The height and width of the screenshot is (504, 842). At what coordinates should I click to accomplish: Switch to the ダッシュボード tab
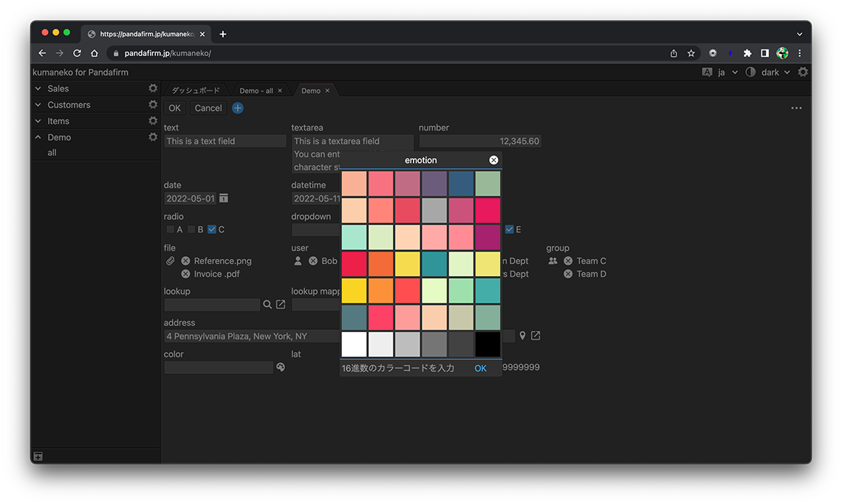pos(196,91)
